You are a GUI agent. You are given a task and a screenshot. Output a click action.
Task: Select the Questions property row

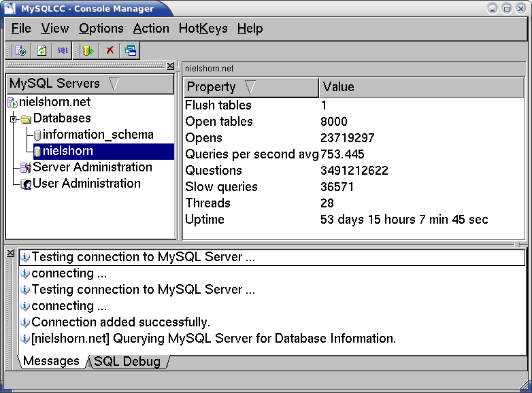pos(354,170)
